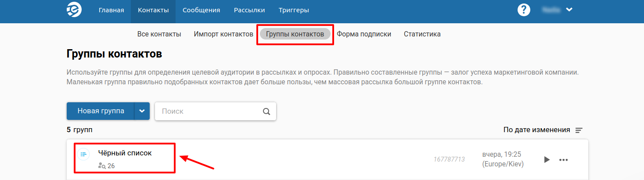Go to the Главная menu item
This screenshot has width=644, height=180.
coord(111,11)
